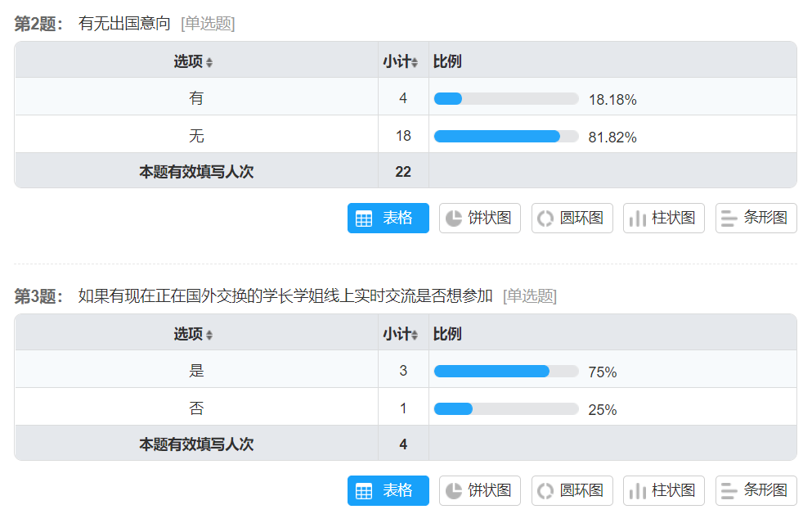Click the 否 option row in question 3
This screenshot has height=523, width=812.
pyautogui.click(x=406, y=407)
